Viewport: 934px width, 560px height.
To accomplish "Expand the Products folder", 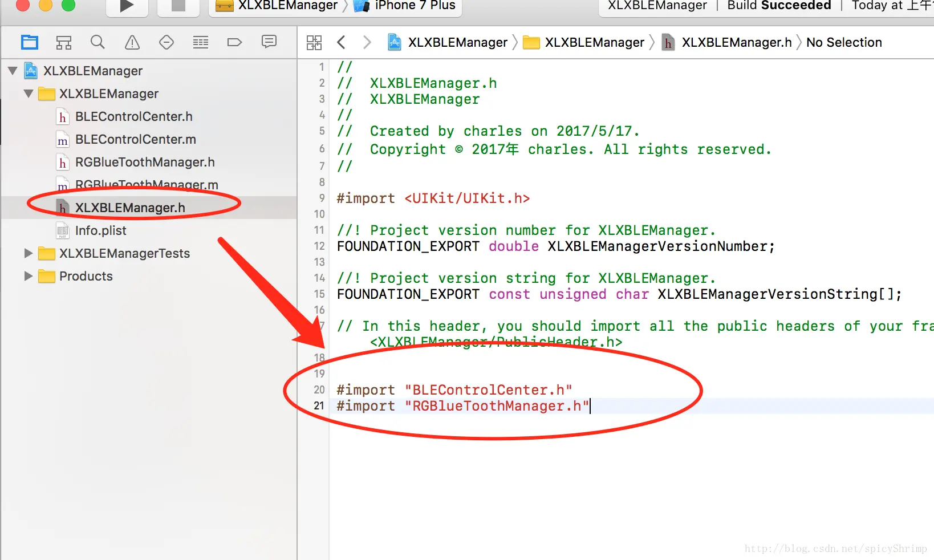I will 29,276.
